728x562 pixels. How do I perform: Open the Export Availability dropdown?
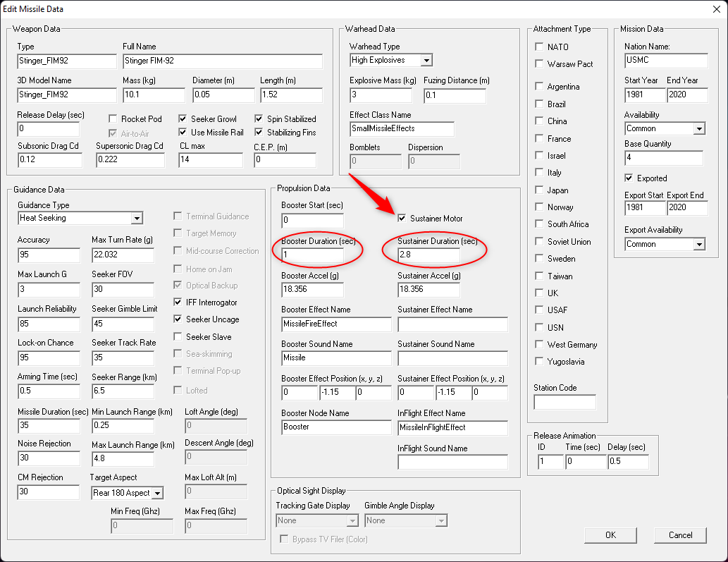[x=699, y=244]
